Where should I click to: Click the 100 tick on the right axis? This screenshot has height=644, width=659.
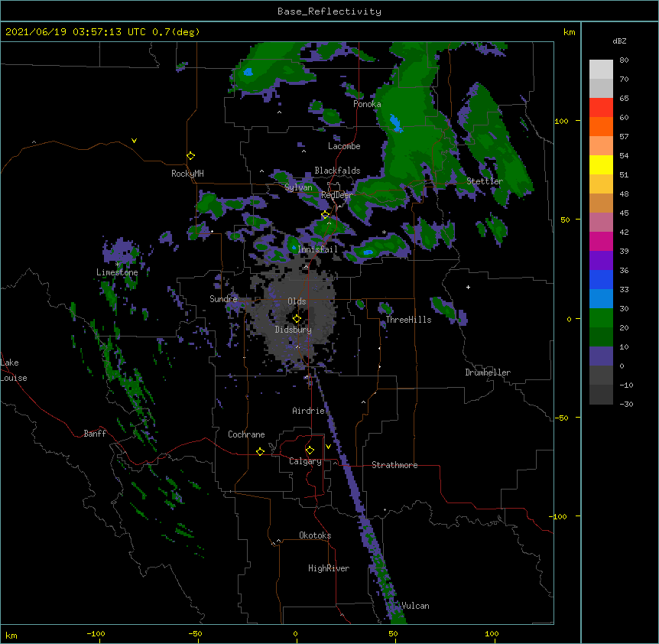(561, 121)
